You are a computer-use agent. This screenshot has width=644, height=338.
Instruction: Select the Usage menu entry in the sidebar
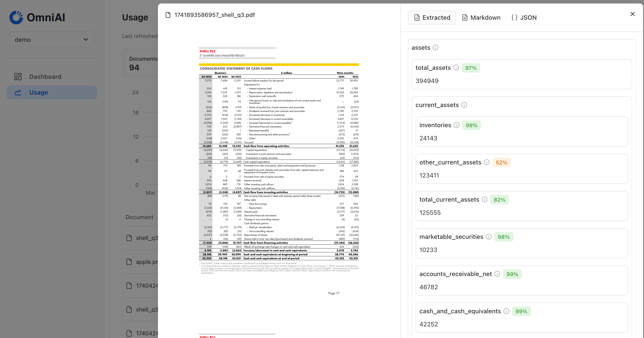[x=38, y=92]
